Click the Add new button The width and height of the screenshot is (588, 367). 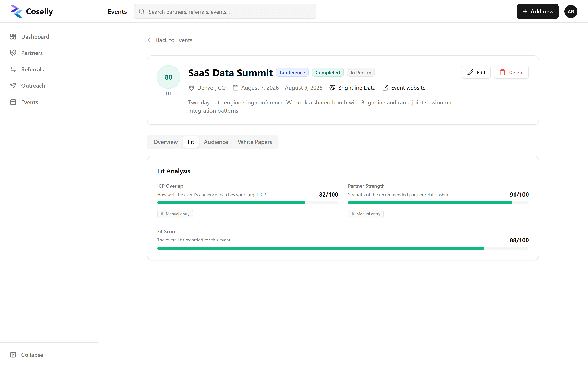(x=537, y=11)
